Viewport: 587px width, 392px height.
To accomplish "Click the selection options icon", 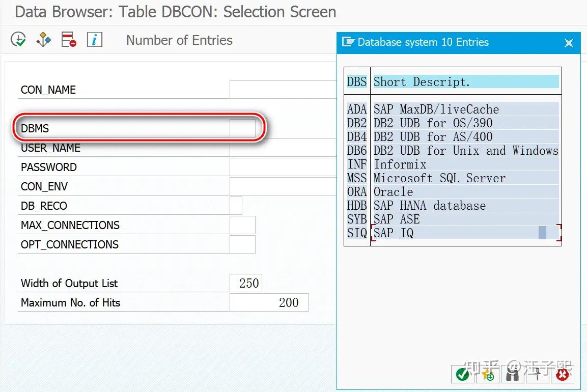I will coord(43,39).
